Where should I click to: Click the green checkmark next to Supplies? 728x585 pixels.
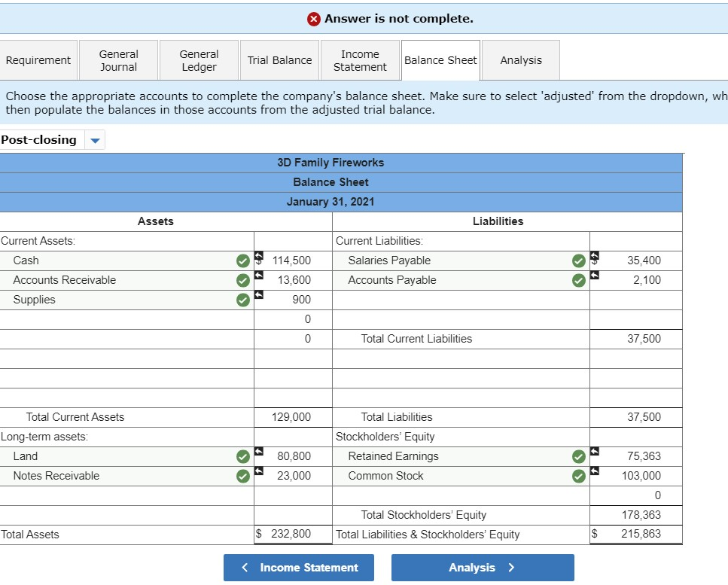[x=243, y=300]
